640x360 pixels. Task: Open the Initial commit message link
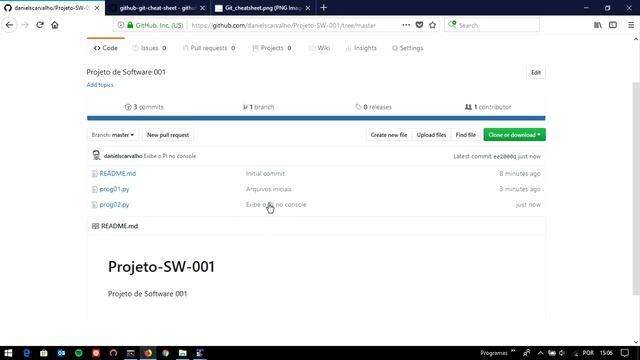click(x=265, y=173)
